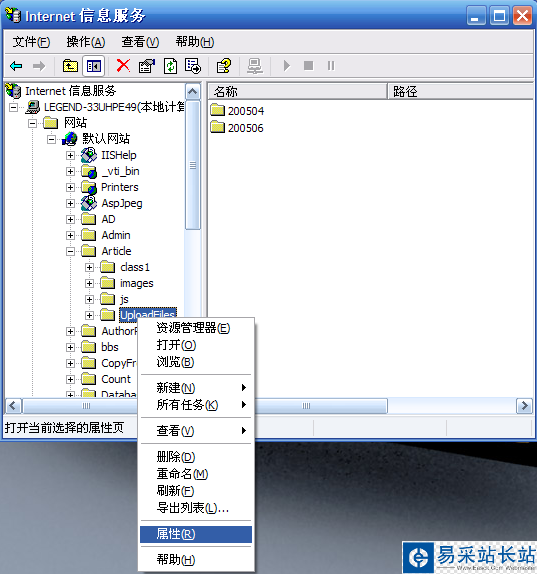Click the Up one level folder icon
537x574 pixels.
[x=70, y=66]
